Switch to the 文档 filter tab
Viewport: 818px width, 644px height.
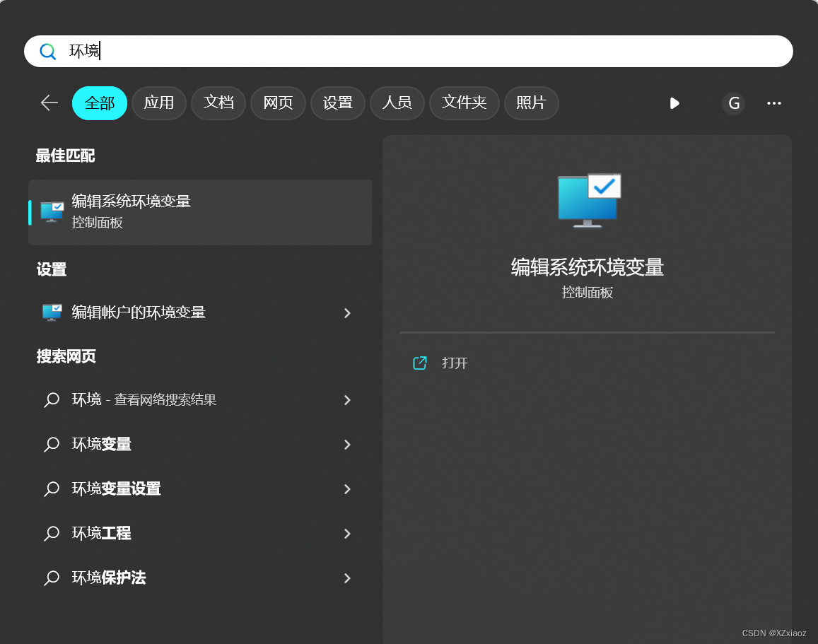pos(218,103)
